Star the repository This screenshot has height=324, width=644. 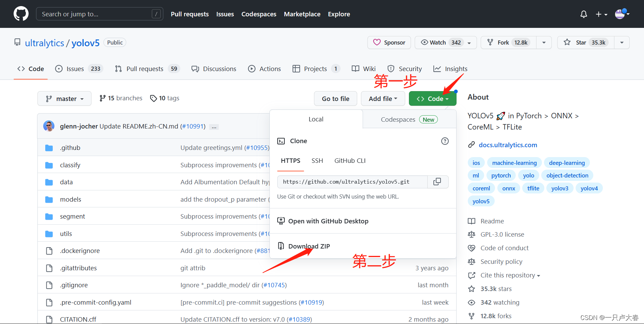pos(585,42)
